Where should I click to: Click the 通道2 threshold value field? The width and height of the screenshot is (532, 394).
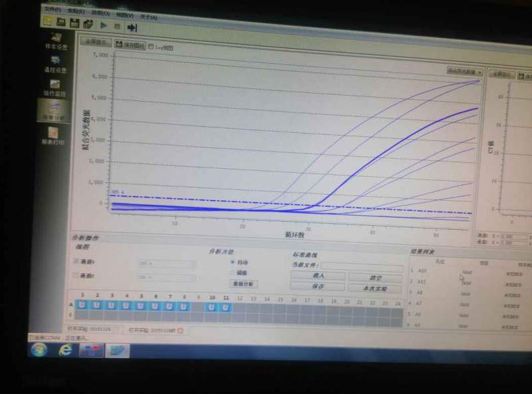tap(166, 278)
